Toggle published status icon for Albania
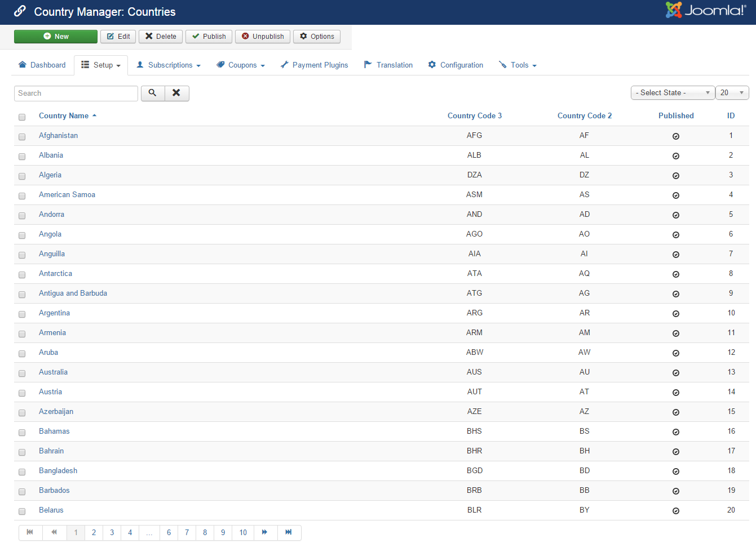Image resolution: width=756 pixels, height=543 pixels. click(x=676, y=156)
